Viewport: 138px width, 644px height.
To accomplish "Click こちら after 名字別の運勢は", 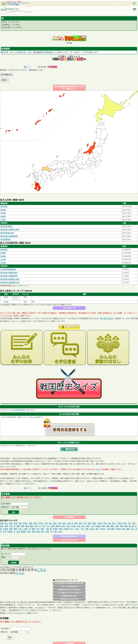I will [x=20, y=573].
